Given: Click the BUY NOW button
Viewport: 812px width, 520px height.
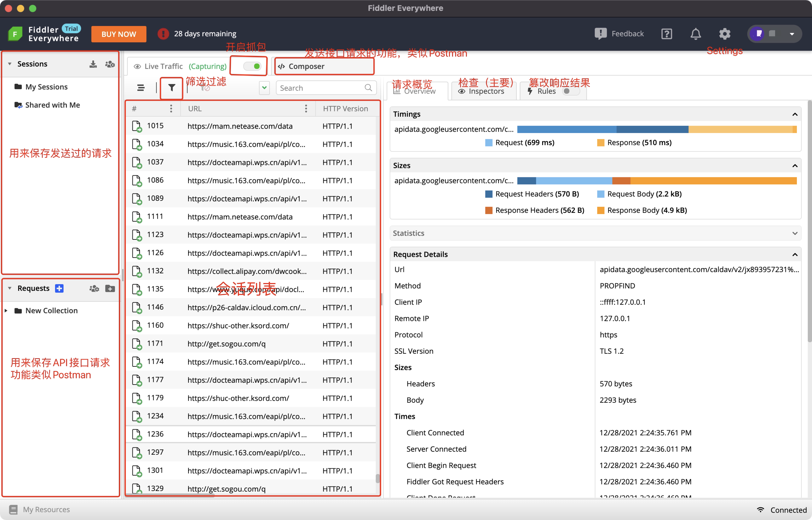Looking at the screenshot, I should [x=119, y=34].
